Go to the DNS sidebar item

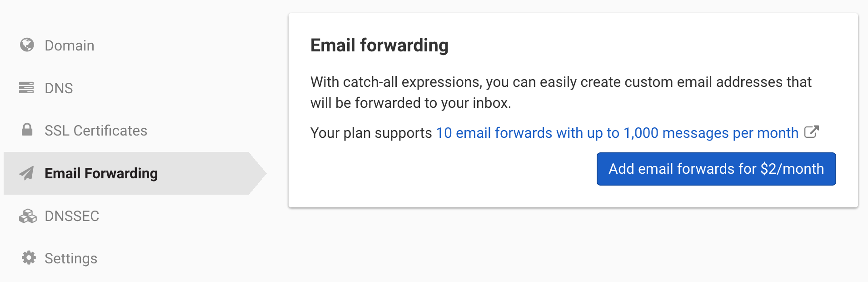pos(59,88)
